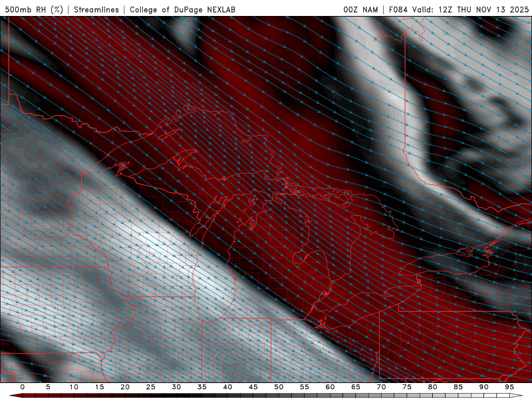Click the "00Z NAM" model run label
Screen dimensions: 532x399
[360, 9]
